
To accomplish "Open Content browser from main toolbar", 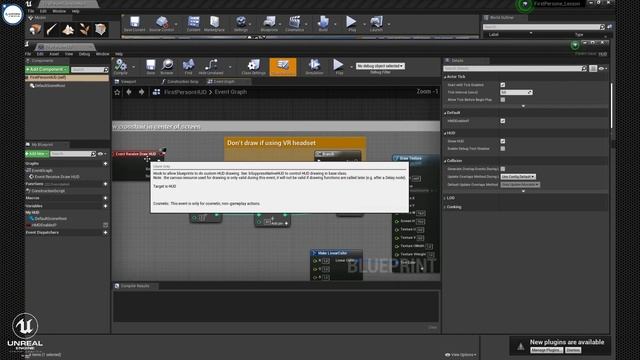I will 193,24.
